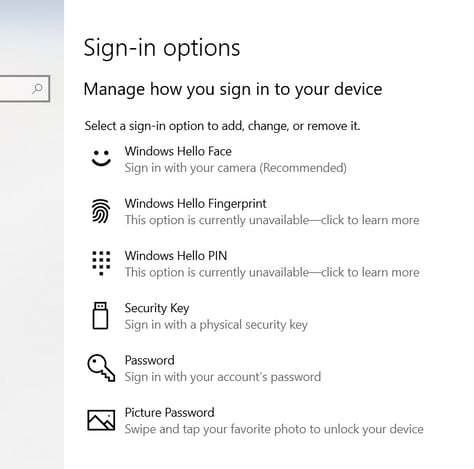Click the PIN option's unavailable learn more text
Screen dimensions: 474x469
tap(272, 273)
